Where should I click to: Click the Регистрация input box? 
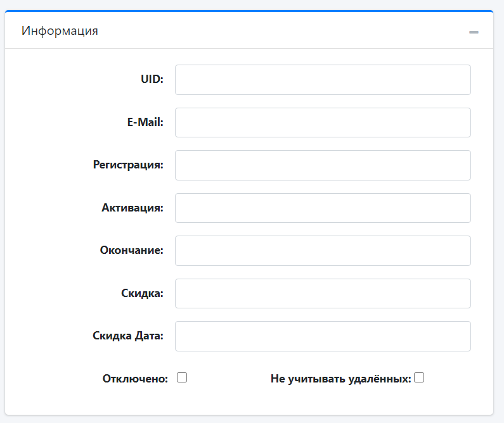coord(323,165)
